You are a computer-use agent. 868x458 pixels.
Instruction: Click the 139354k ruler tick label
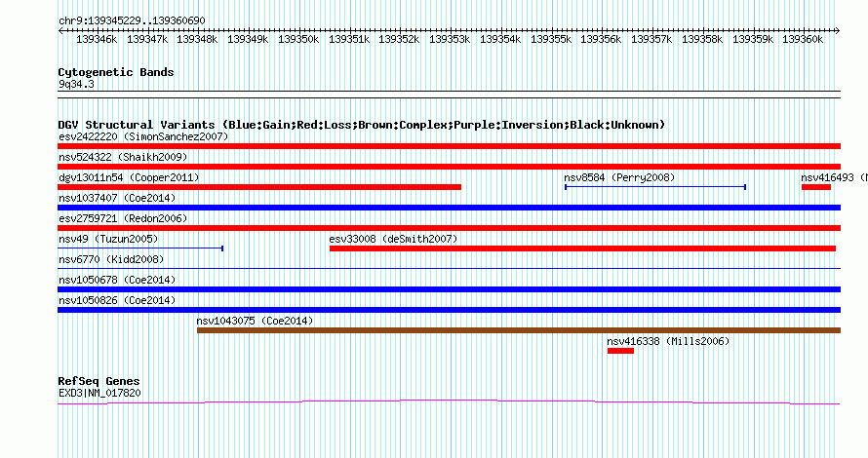pos(500,40)
